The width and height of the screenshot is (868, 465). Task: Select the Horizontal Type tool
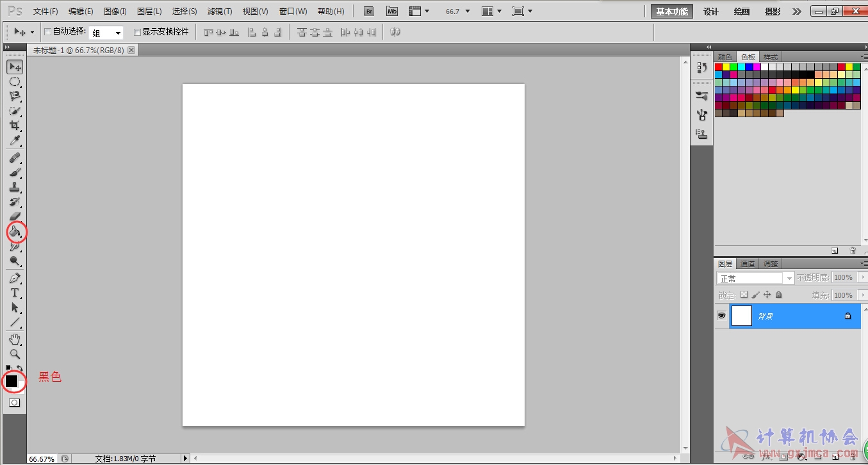pos(15,293)
